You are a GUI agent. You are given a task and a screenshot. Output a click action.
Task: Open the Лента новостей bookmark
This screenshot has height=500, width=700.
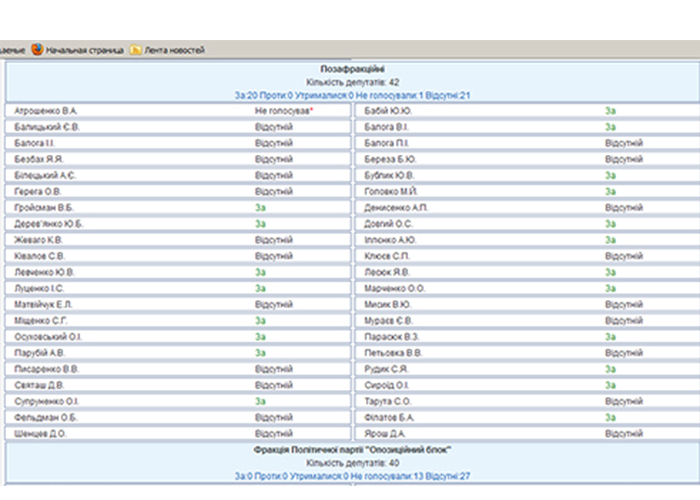coord(174,49)
